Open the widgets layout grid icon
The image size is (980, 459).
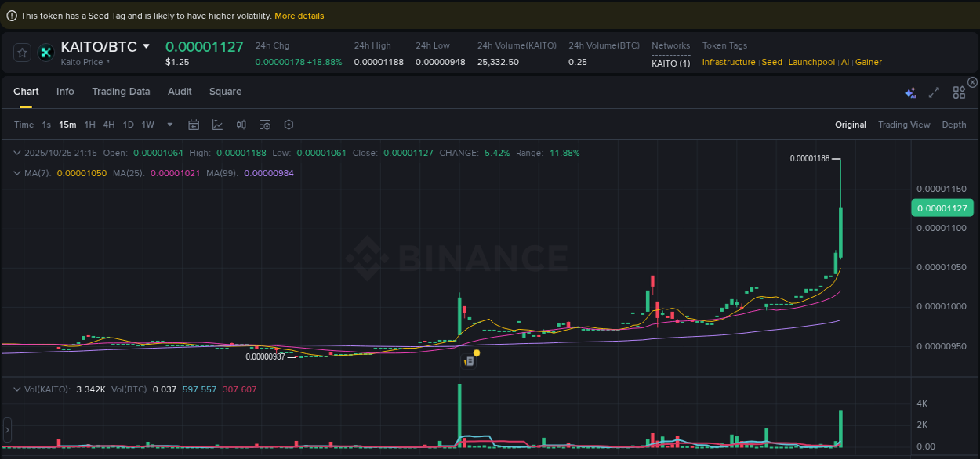959,92
